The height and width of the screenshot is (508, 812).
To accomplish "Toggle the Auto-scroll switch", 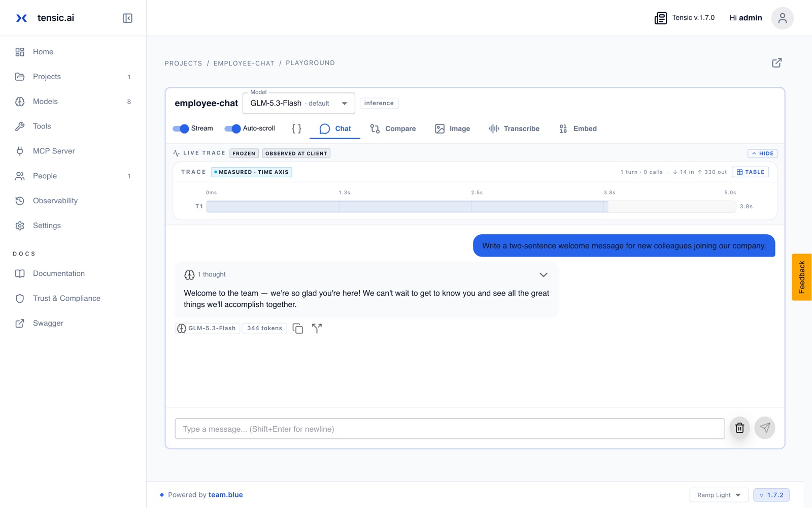I will (x=232, y=129).
